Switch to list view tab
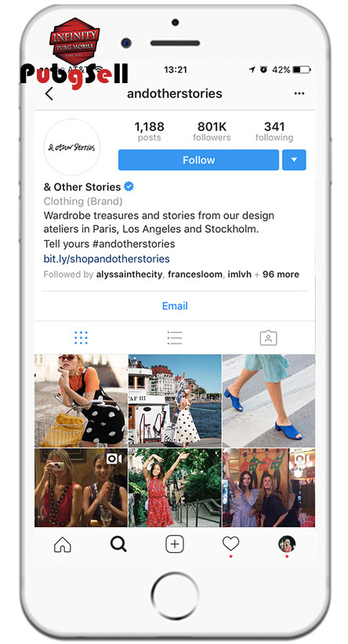The image size is (348, 644). [175, 337]
